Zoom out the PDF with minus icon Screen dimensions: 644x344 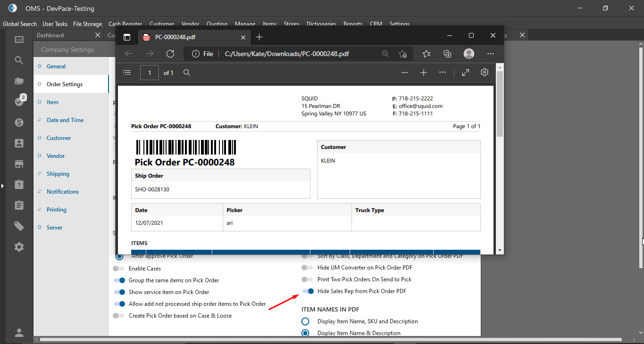[405, 73]
